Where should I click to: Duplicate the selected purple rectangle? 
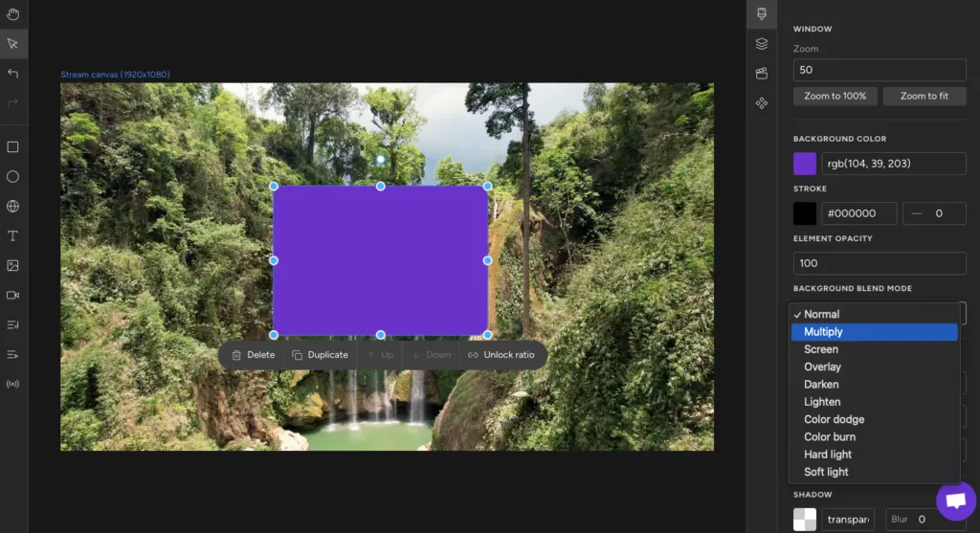coord(320,355)
